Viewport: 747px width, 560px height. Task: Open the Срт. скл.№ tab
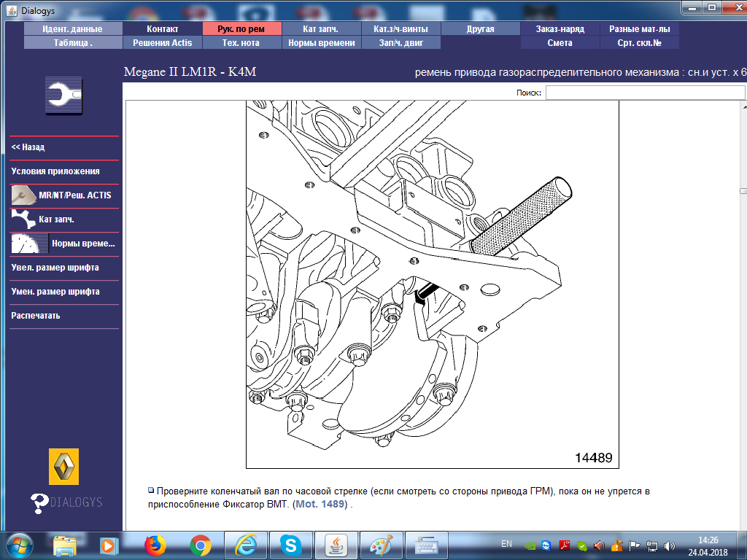(x=639, y=43)
